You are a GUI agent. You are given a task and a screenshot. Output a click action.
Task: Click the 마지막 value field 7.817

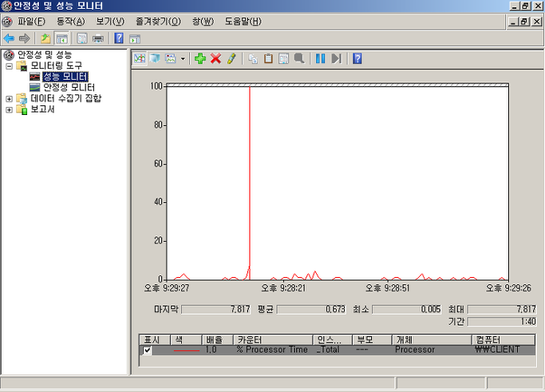[x=215, y=310]
